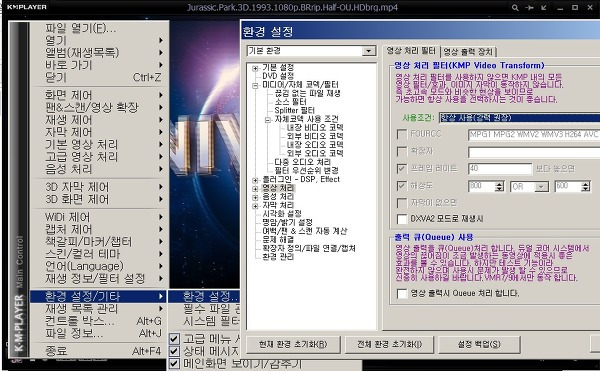
Task: Adjust the resolution 600 spinner arrows
Action: pos(586,186)
